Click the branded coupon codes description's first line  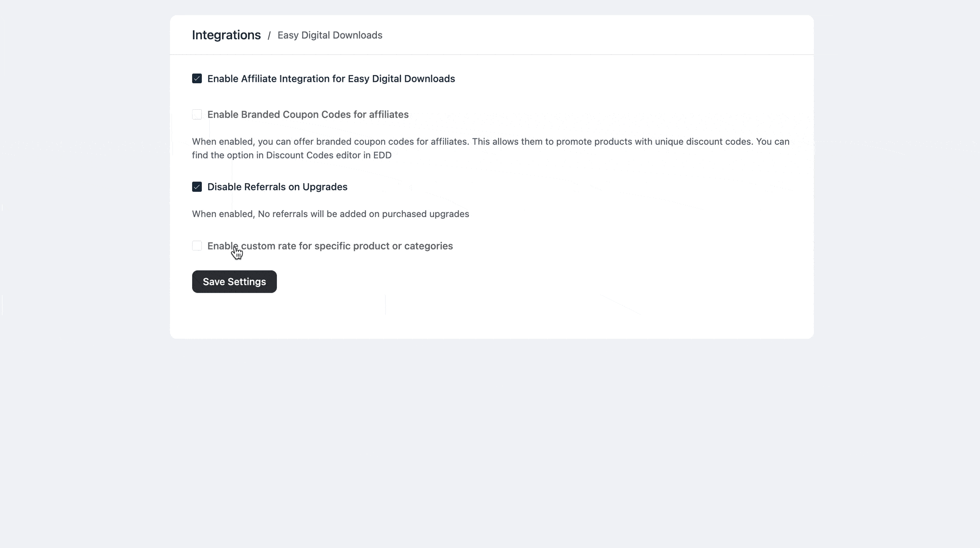(490, 142)
